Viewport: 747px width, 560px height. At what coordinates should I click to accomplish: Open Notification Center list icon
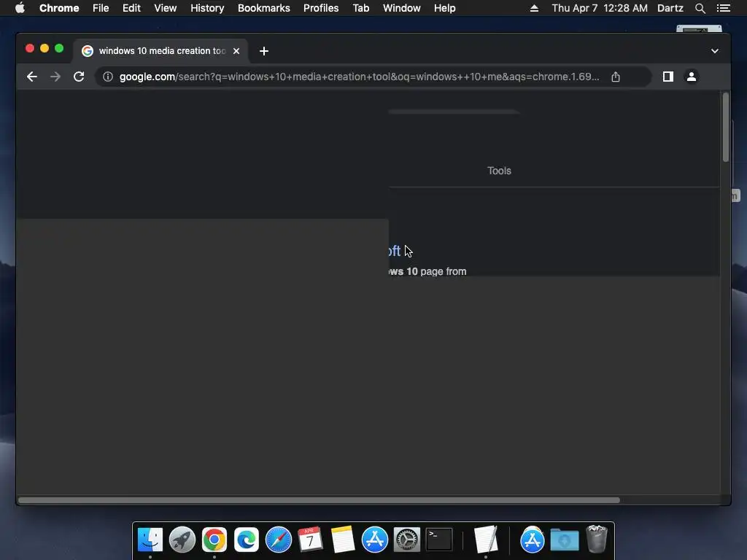[723, 8]
